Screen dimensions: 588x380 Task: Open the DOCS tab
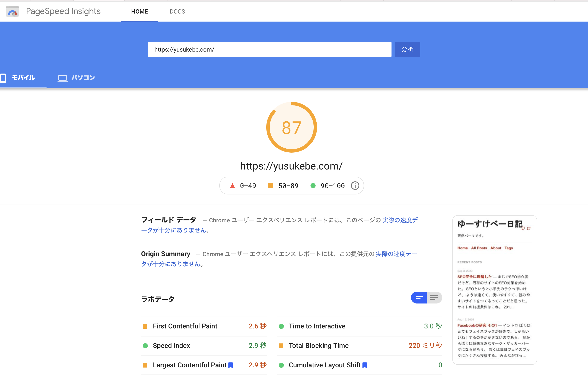177,12
